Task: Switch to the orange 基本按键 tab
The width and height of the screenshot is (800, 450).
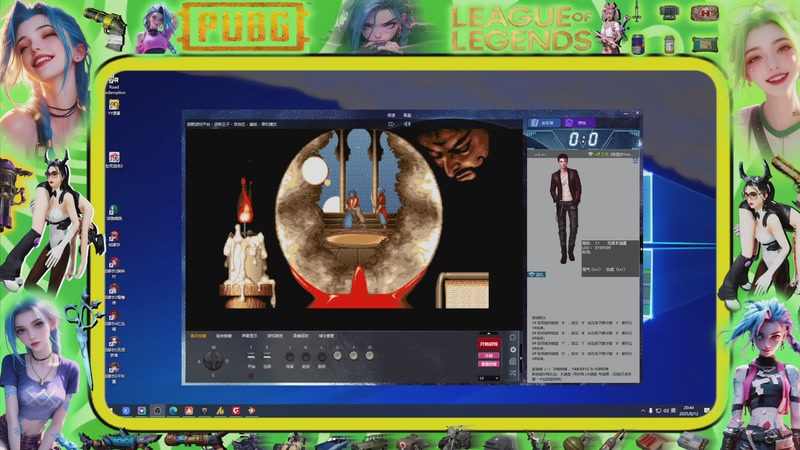Action: click(x=198, y=336)
